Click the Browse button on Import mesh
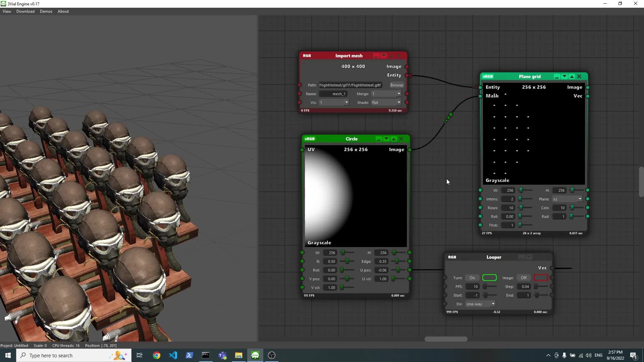 point(396,85)
